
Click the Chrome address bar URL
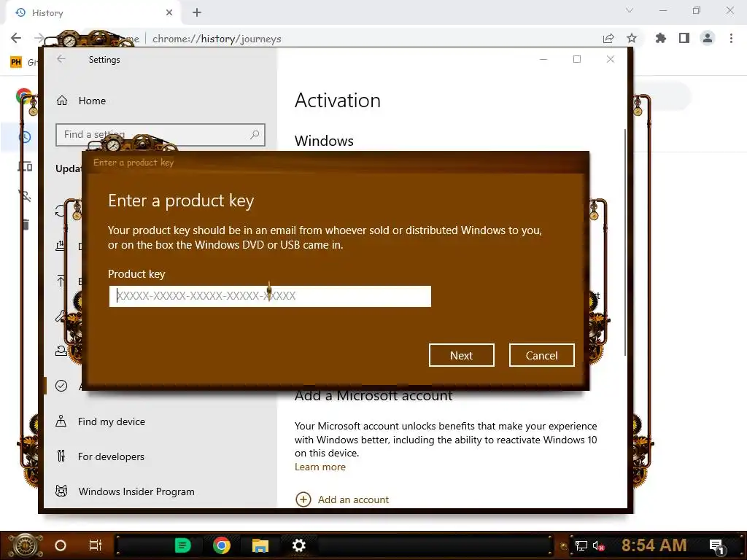[x=217, y=39]
